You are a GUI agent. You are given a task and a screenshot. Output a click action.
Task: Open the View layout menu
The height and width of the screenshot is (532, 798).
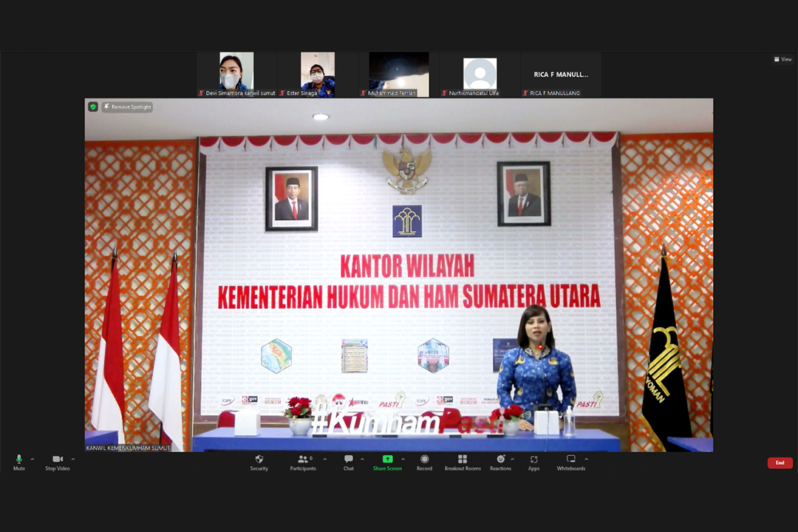pyautogui.click(x=782, y=59)
